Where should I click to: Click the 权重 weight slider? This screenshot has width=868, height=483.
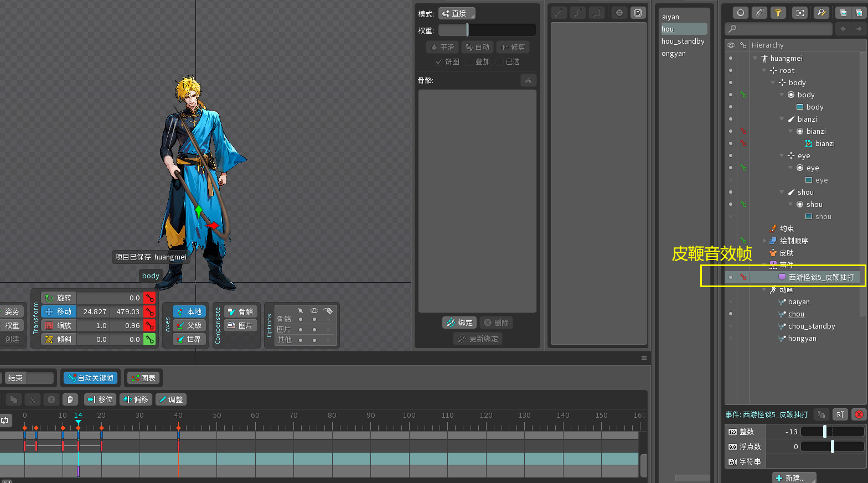487,30
